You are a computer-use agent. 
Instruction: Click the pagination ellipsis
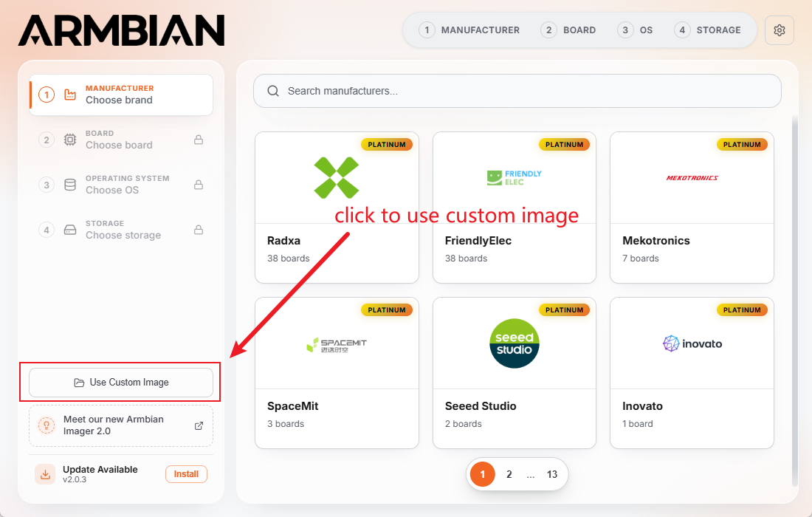tap(530, 474)
